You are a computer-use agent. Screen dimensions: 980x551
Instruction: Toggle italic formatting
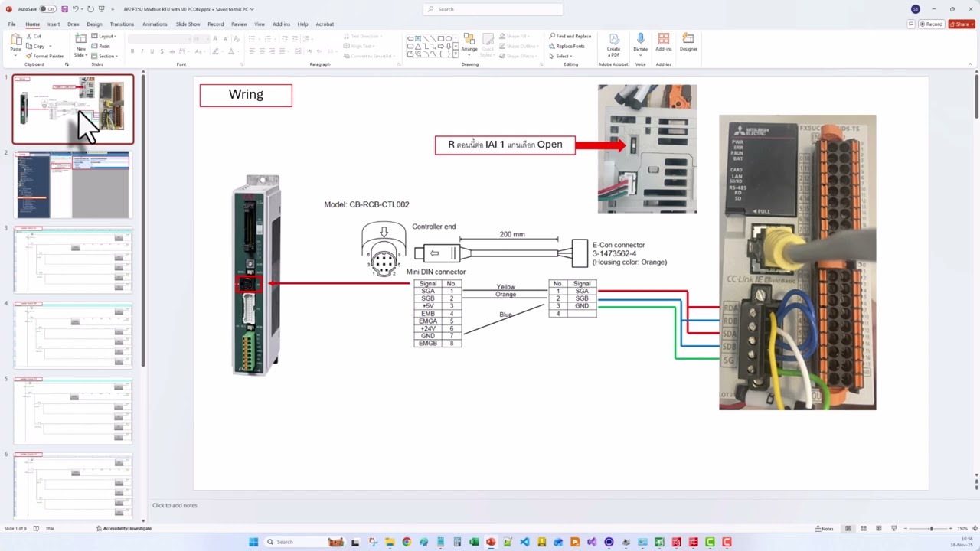point(142,51)
